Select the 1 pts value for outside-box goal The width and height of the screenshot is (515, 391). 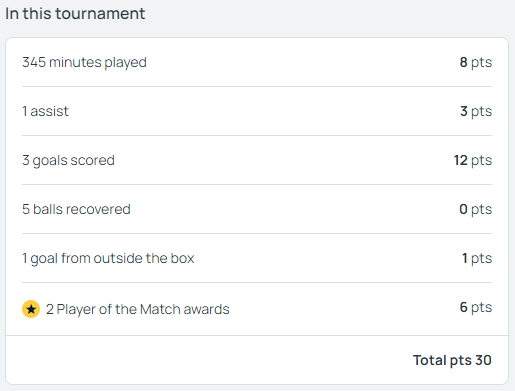point(477,258)
